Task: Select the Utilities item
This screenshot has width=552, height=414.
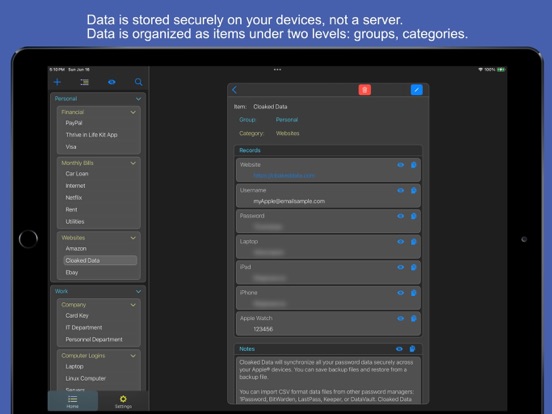Action: click(x=75, y=221)
